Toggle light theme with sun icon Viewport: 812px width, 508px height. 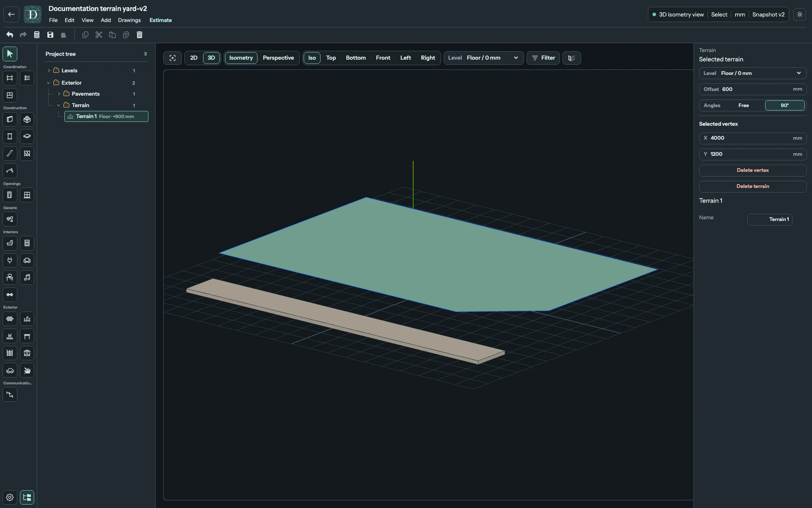799,14
